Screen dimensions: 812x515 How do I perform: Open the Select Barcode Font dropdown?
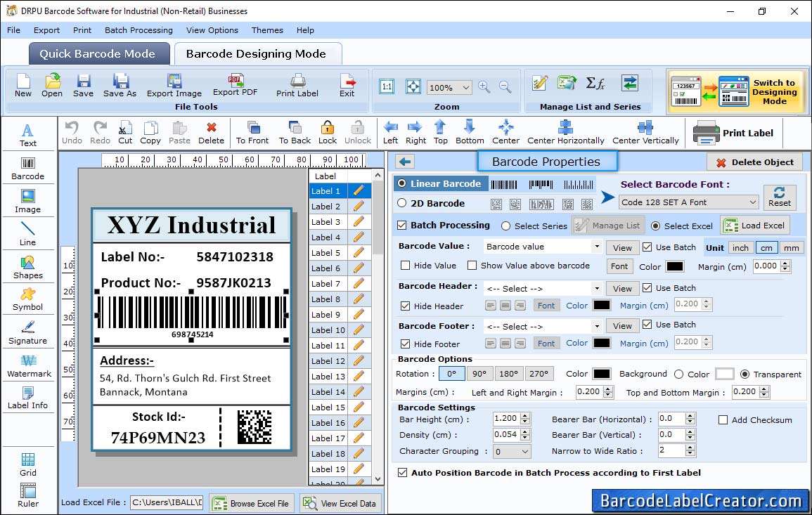[689, 202]
